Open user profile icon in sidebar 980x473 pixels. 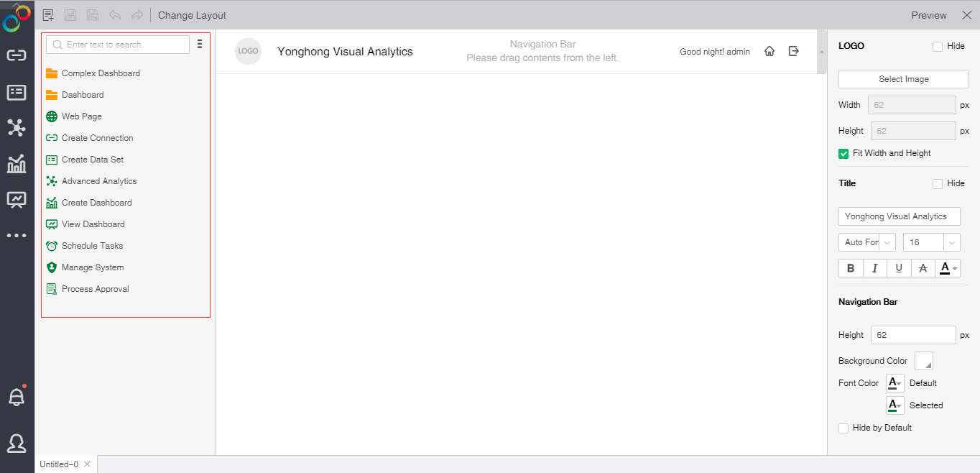17,443
